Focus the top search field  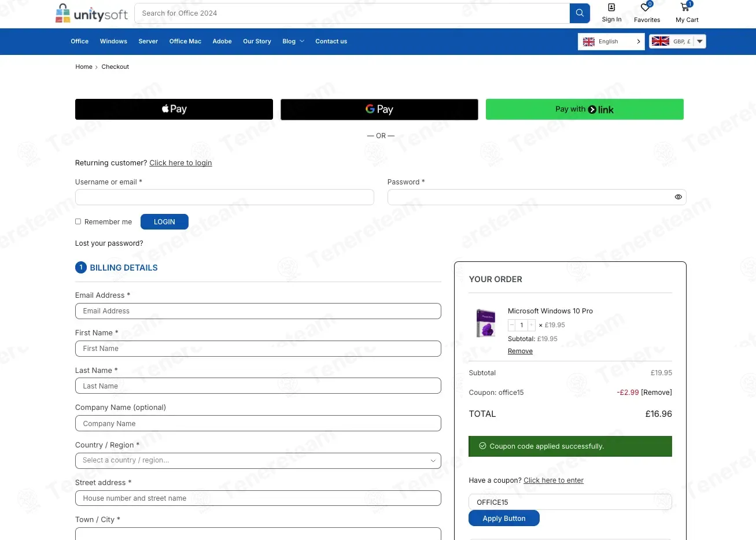pyautogui.click(x=352, y=13)
